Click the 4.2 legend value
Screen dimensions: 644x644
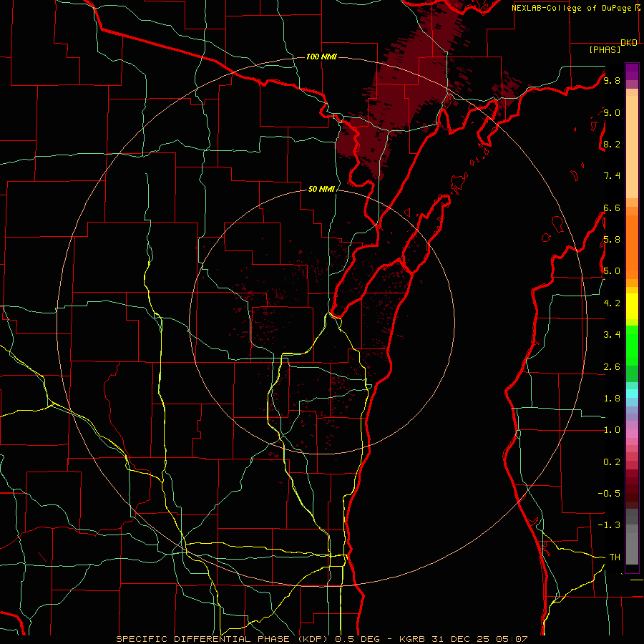click(612, 303)
